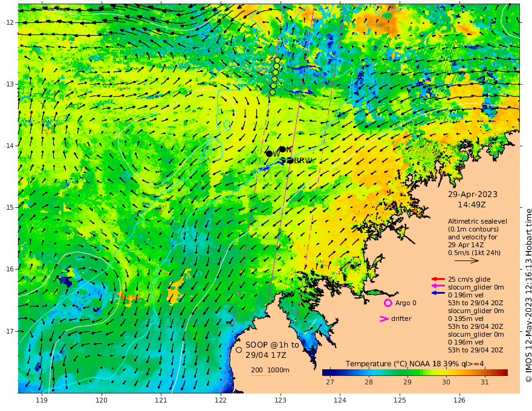Click longitude axis label 120

pyautogui.click(x=102, y=400)
